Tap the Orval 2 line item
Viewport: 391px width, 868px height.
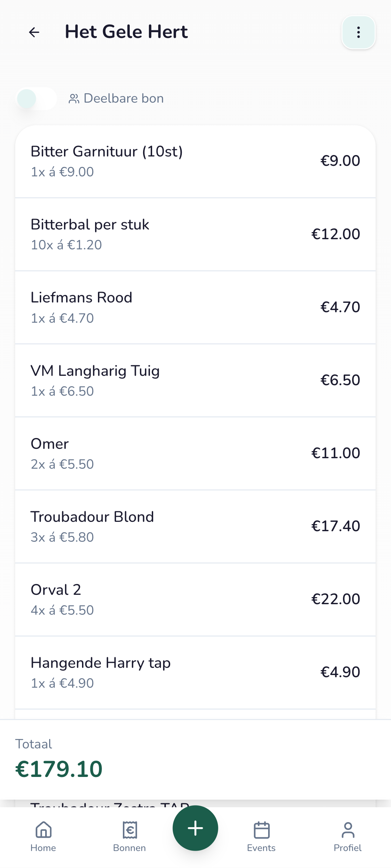pos(195,600)
